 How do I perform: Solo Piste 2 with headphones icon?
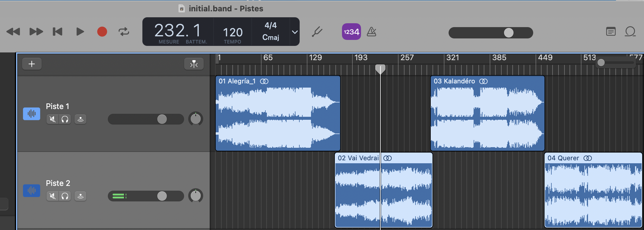pos(65,196)
